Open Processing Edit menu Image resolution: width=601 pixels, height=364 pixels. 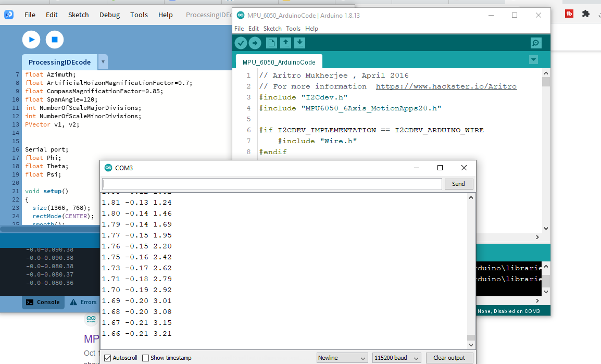tap(52, 15)
